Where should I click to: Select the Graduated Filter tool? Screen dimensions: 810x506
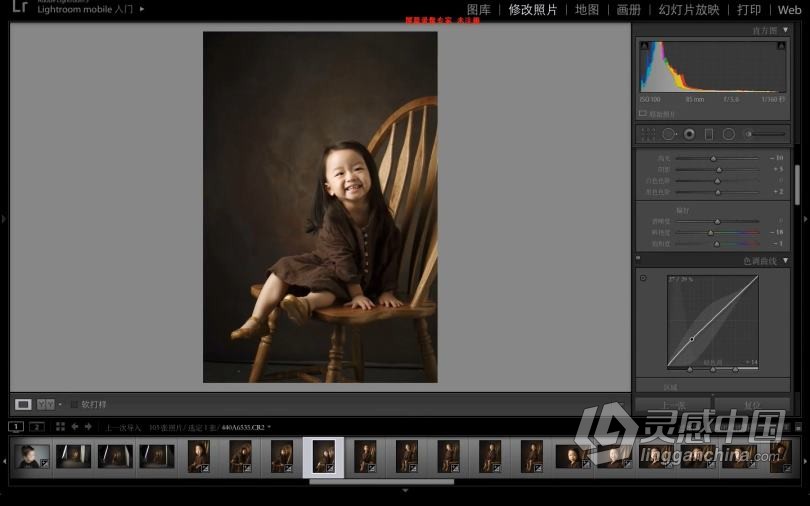[x=709, y=134]
